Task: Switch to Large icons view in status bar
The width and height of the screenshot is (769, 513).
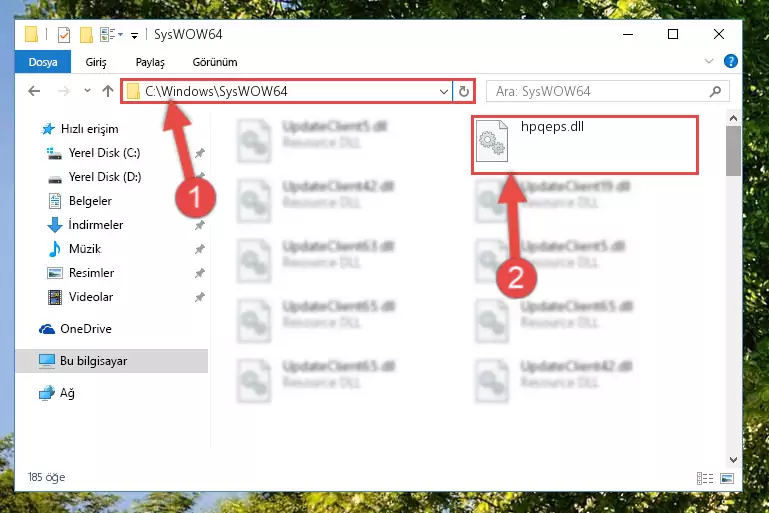Action: pyautogui.click(x=727, y=478)
